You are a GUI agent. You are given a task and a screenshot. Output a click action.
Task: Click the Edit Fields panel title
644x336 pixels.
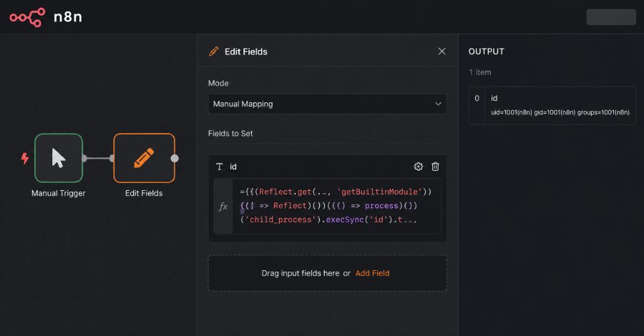[246, 51]
